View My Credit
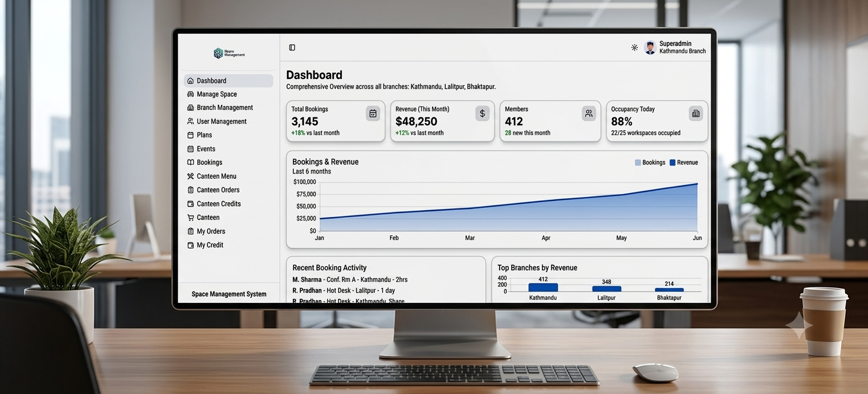This screenshot has height=394, width=868. (210, 245)
